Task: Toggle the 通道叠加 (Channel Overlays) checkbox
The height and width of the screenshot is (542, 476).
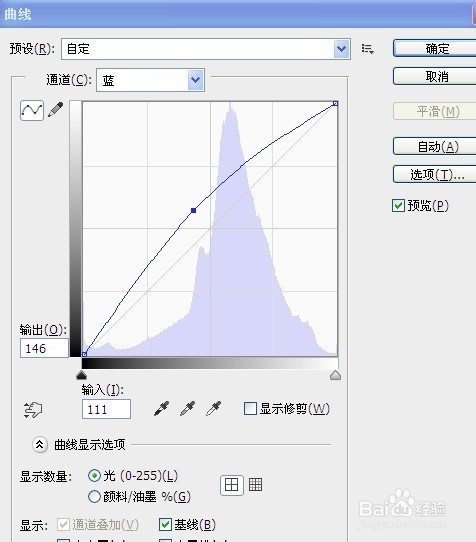Action: pyautogui.click(x=63, y=525)
